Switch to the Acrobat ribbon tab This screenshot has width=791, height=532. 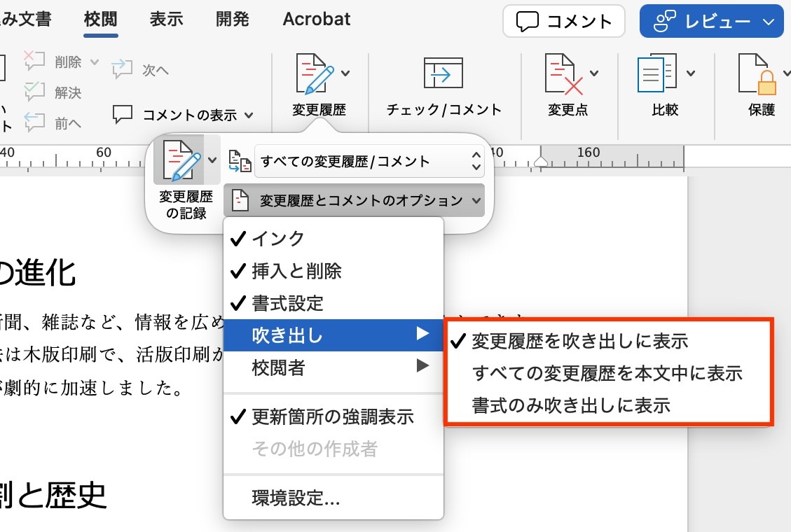[x=316, y=19]
